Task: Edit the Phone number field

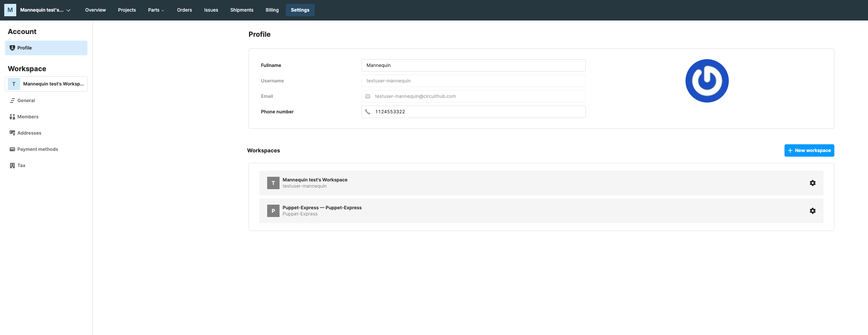Action: coord(478,112)
